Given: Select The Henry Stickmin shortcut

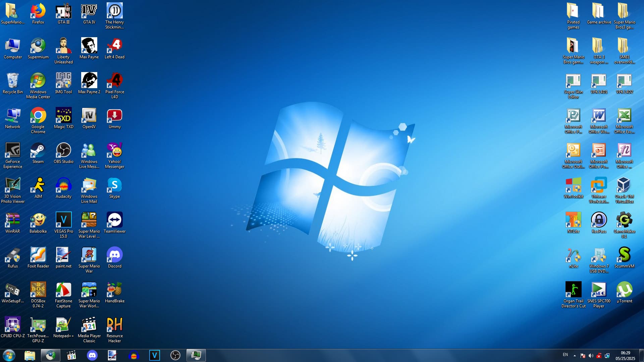Looking at the screenshot, I should [114, 16].
